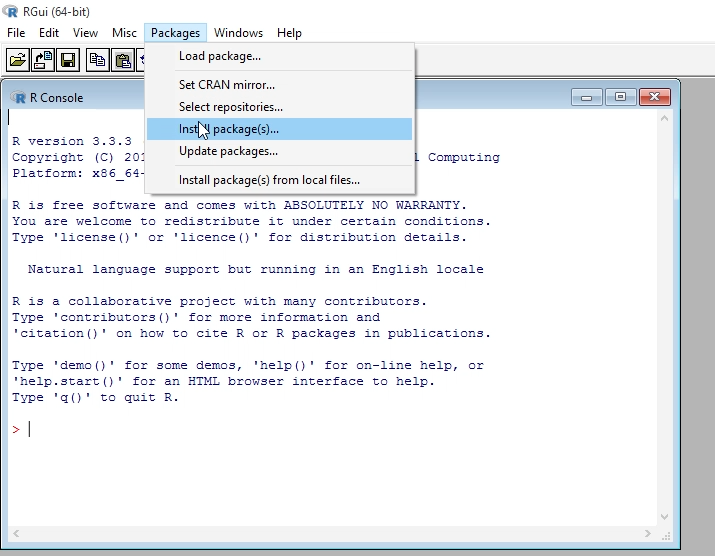Click the Open script toolbar icon
The height and width of the screenshot is (556, 715).
(x=18, y=60)
